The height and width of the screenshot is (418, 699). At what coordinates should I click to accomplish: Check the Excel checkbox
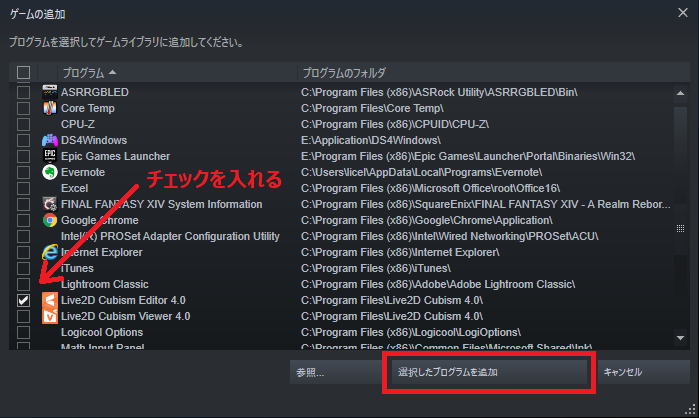[23, 189]
